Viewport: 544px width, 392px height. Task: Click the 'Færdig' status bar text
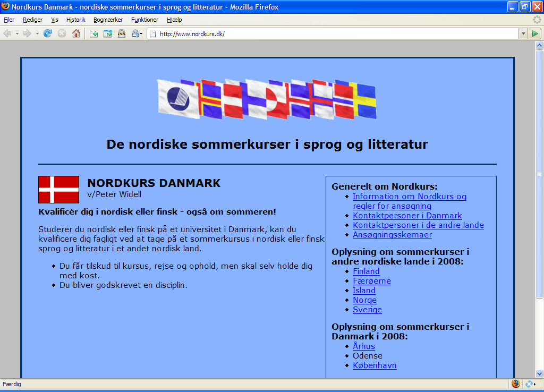(x=12, y=384)
